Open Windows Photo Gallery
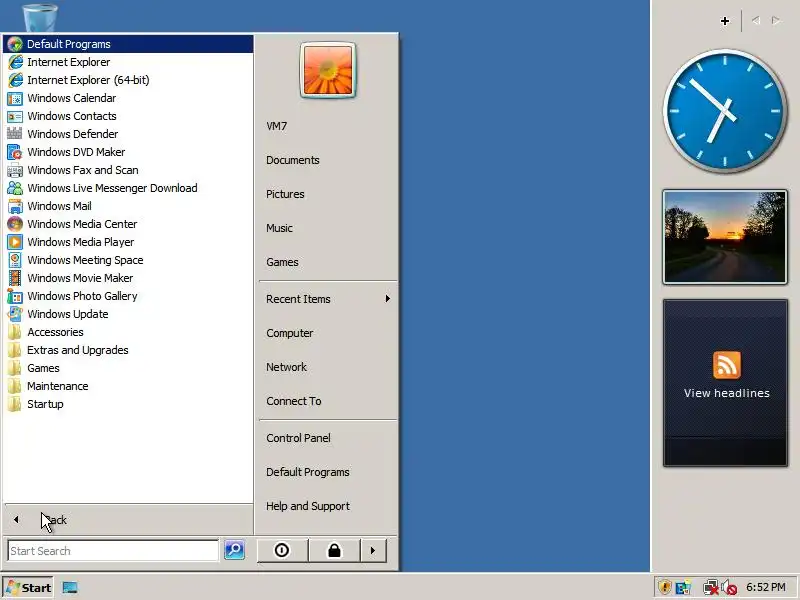Viewport: 800px width, 600px height. [128, 296]
